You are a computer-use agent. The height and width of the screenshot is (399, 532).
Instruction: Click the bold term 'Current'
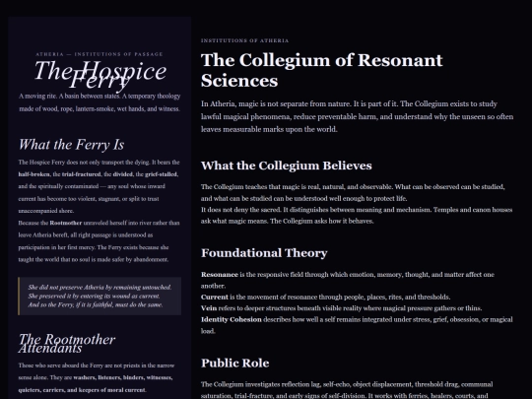215,297
